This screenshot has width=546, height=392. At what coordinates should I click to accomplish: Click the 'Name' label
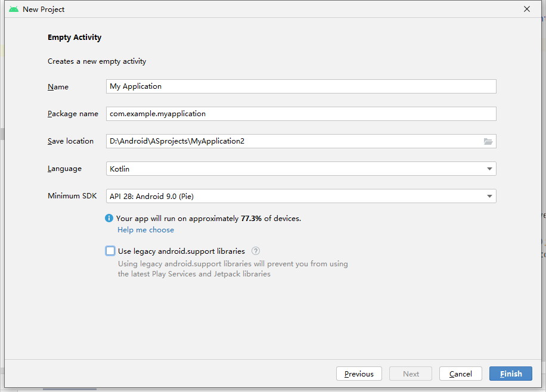(58, 87)
